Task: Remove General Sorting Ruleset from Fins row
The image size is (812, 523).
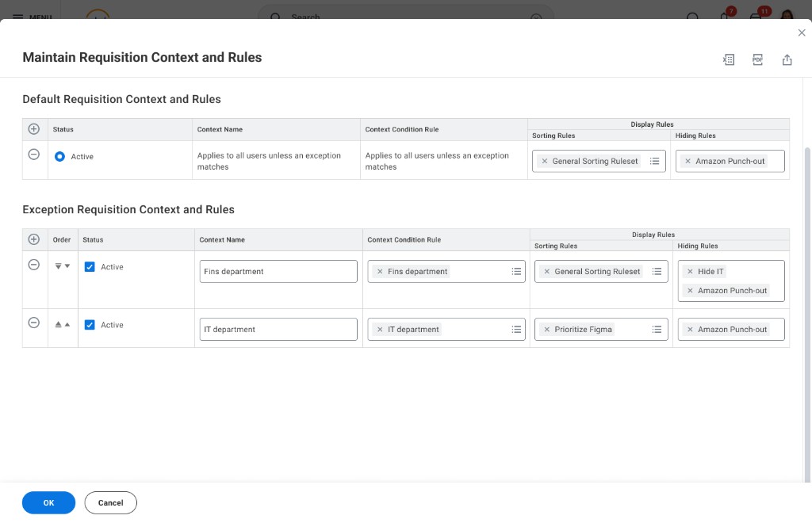Action: click(x=546, y=271)
